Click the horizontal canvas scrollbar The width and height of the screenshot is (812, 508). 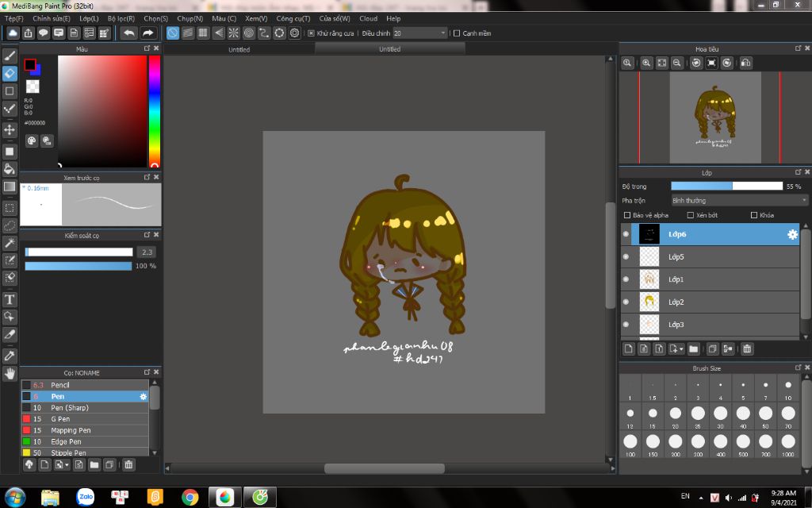pos(385,468)
